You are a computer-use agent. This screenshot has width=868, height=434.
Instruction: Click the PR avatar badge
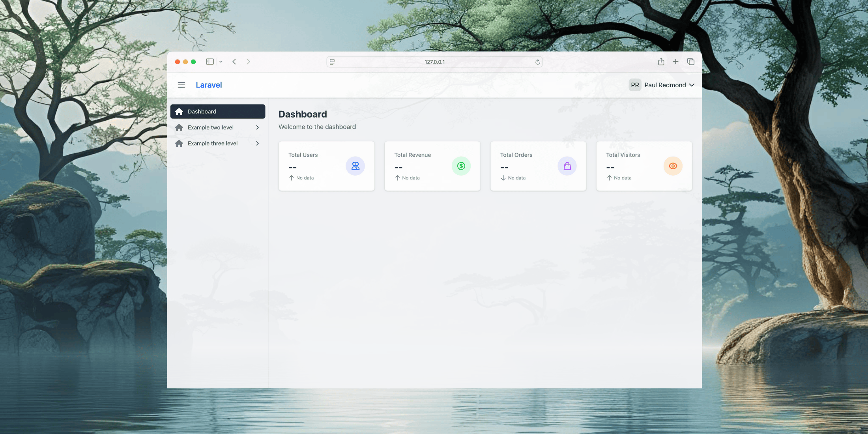point(634,85)
